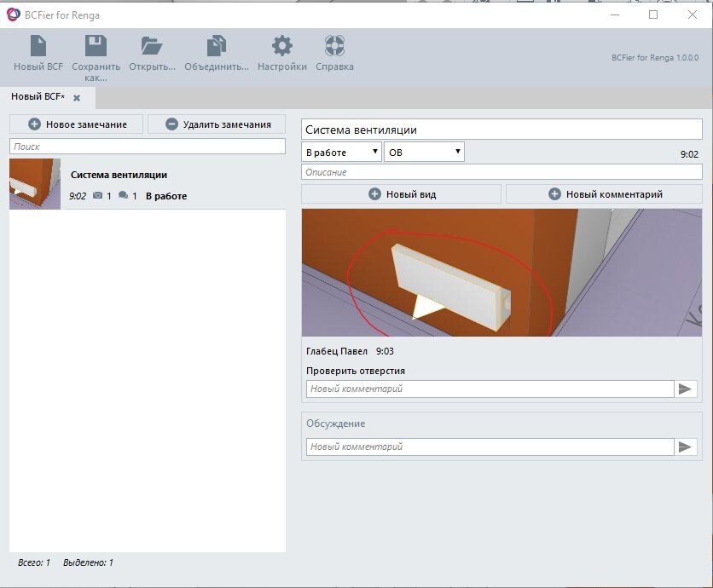Image resolution: width=713 pixels, height=588 pixels.
Task: Click the Выделено: 1 status text
Action: (x=88, y=562)
